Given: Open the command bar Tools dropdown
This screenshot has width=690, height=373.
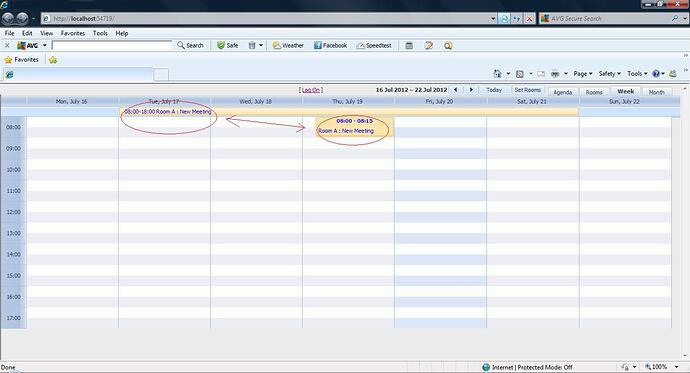Looking at the screenshot, I should (637, 73).
